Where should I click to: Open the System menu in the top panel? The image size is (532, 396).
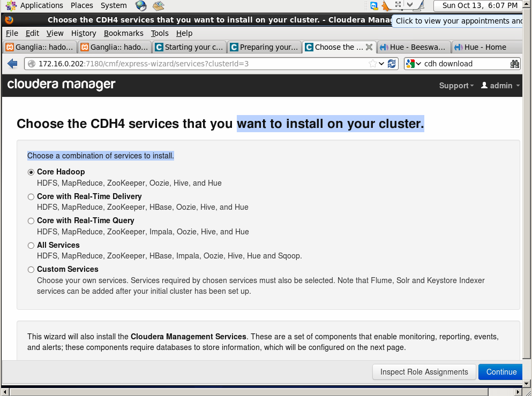click(x=114, y=5)
